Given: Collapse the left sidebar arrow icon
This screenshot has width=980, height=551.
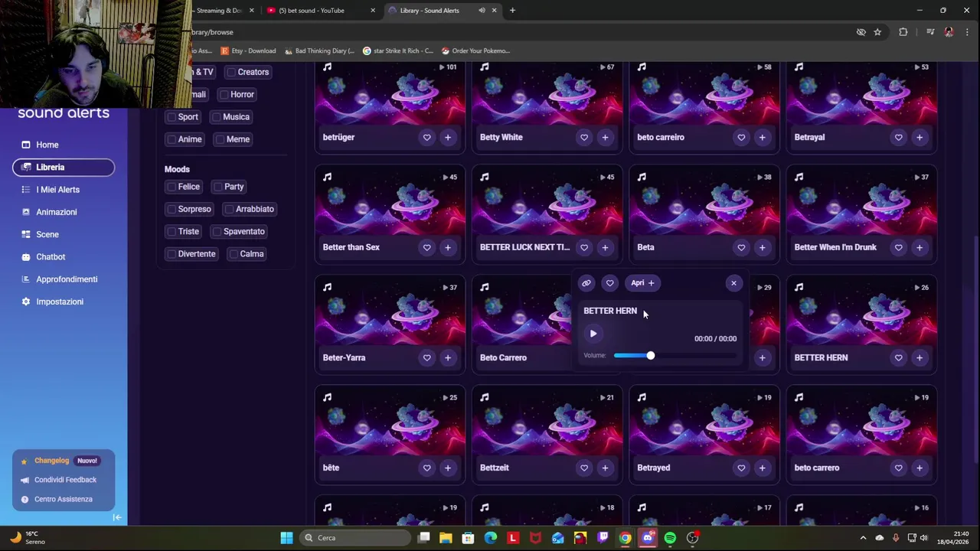Looking at the screenshot, I should coord(117,517).
